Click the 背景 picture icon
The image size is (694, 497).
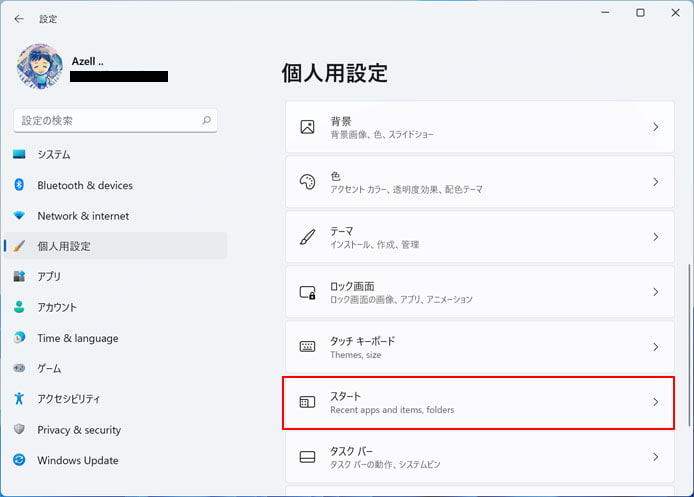[x=308, y=127]
